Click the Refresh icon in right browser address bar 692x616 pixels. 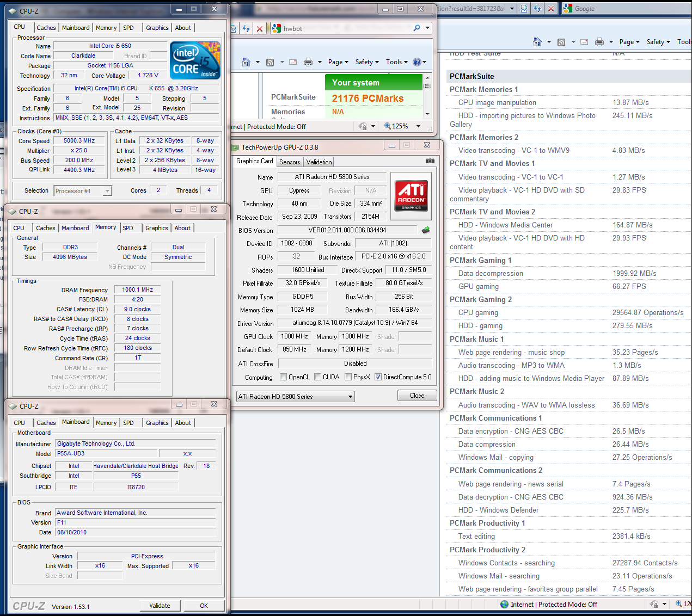coord(537,9)
